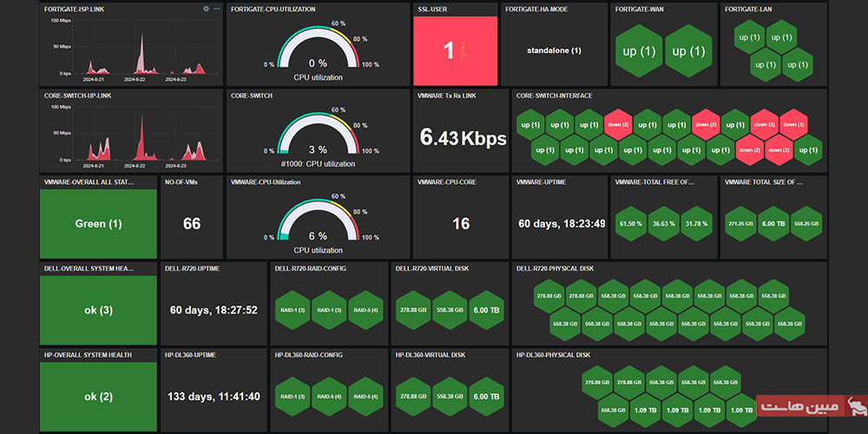This screenshot has height=434, width=868.
Task: Click 6.00 TB hexagon in HP-DL360-VIRTUAL DISK
Action: point(487,397)
